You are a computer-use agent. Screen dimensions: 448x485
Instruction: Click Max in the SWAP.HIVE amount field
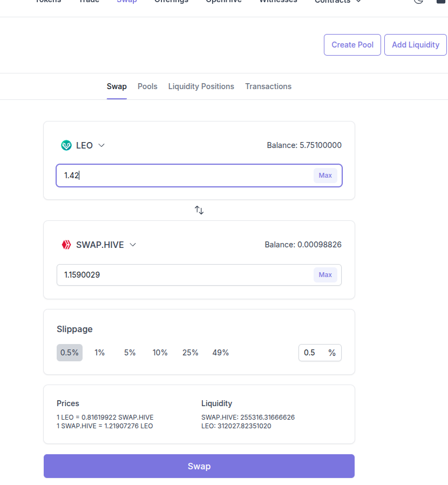pos(325,275)
